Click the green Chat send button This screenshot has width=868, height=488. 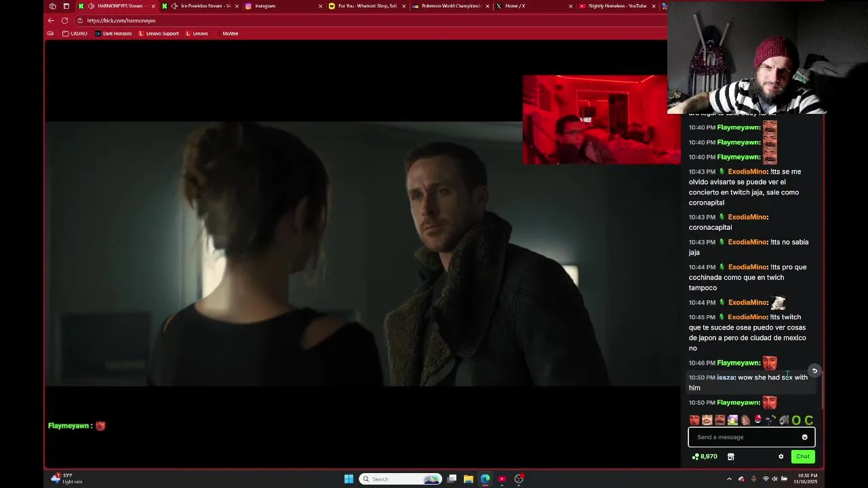803,457
